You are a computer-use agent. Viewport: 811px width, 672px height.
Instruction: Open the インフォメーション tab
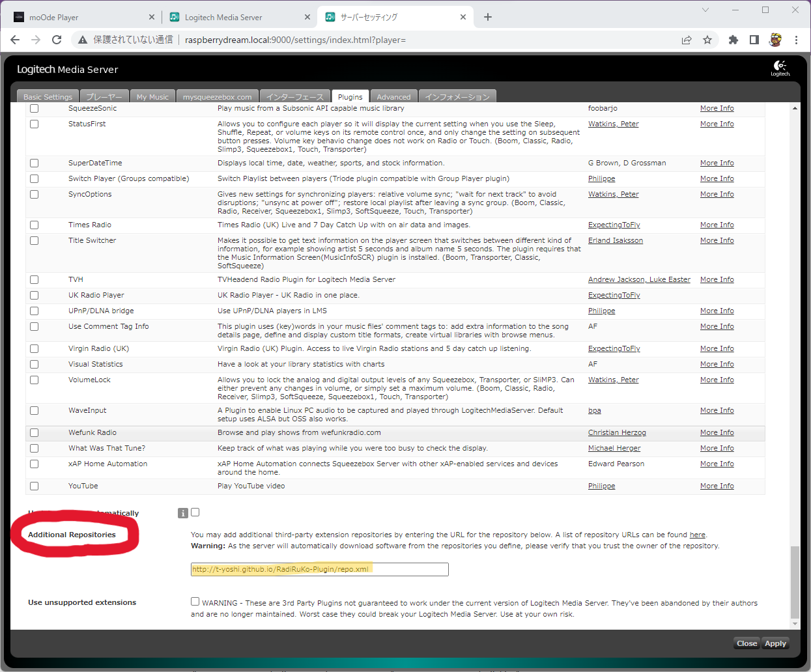point(457,96)
